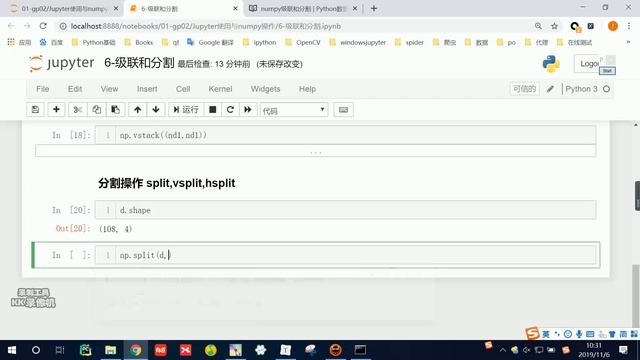Open the windowsjupyter bookmark folder

click(358, 42)
